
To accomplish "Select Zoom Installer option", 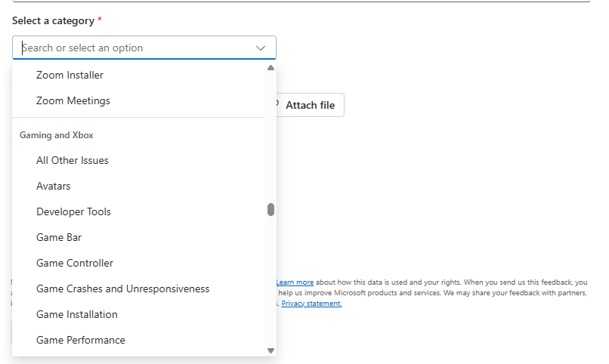I will 139,75.
